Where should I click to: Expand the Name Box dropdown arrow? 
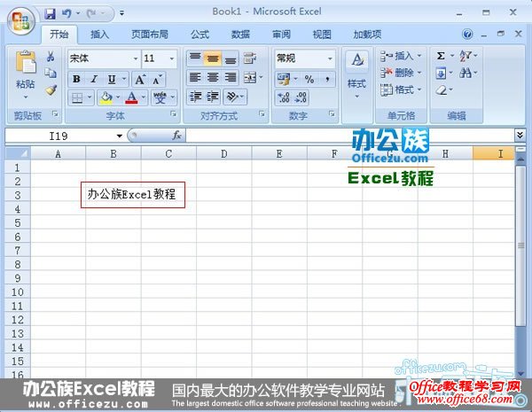coord(119,136)
